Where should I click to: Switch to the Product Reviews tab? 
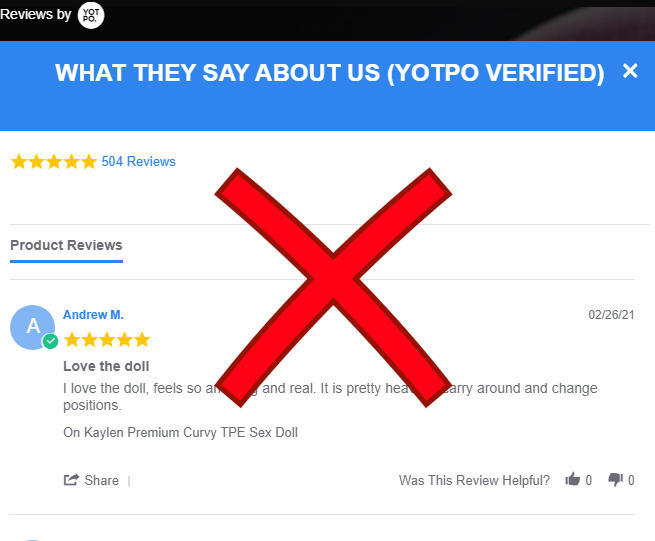(66, 245)
